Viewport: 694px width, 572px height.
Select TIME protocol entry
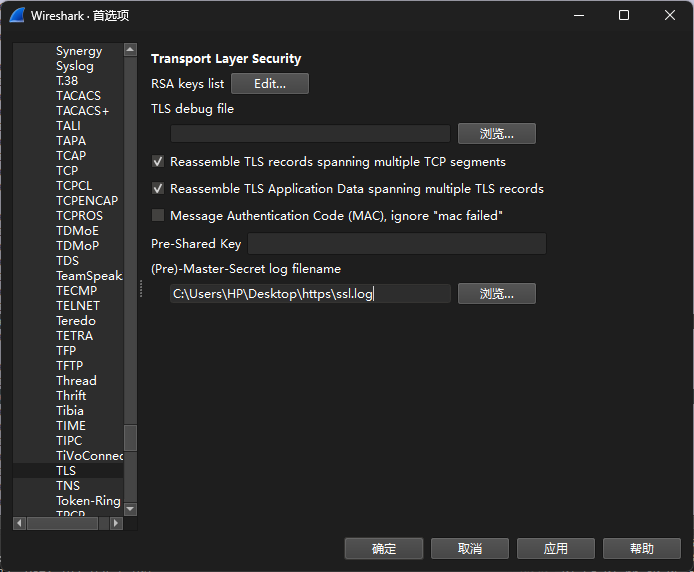(71, 426)
